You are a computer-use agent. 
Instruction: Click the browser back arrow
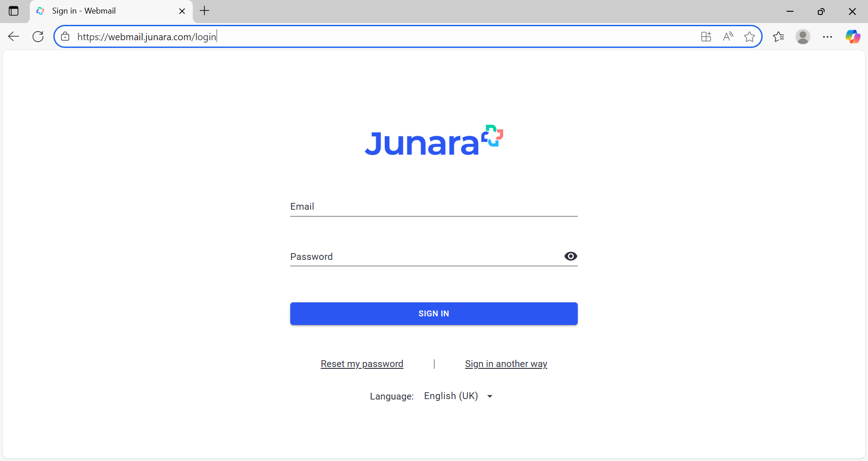[x=14, y=37]
